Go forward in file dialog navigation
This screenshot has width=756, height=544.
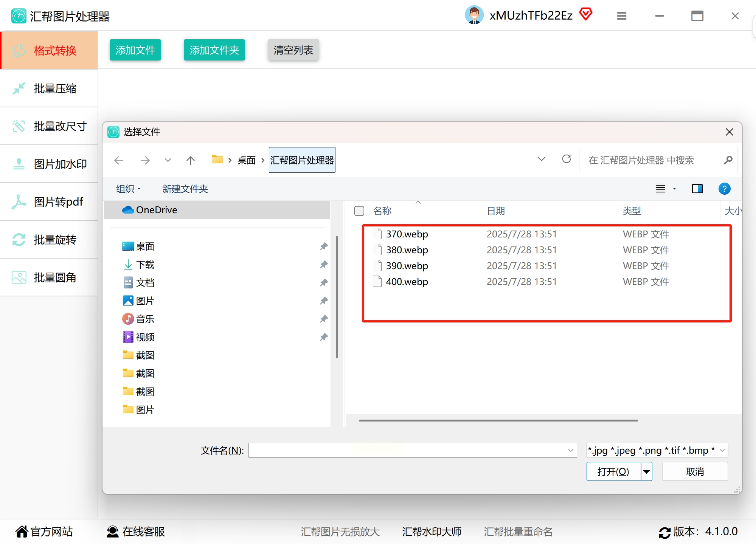[x=145, y=160]
